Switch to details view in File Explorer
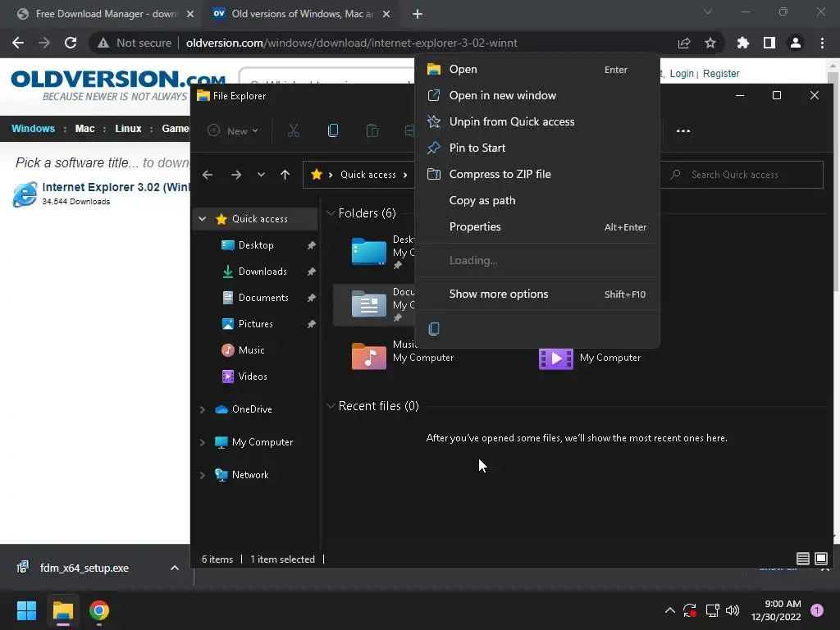The width and height of the screenshot is (840, 630). pyautogui.click(x=802, y=559)
